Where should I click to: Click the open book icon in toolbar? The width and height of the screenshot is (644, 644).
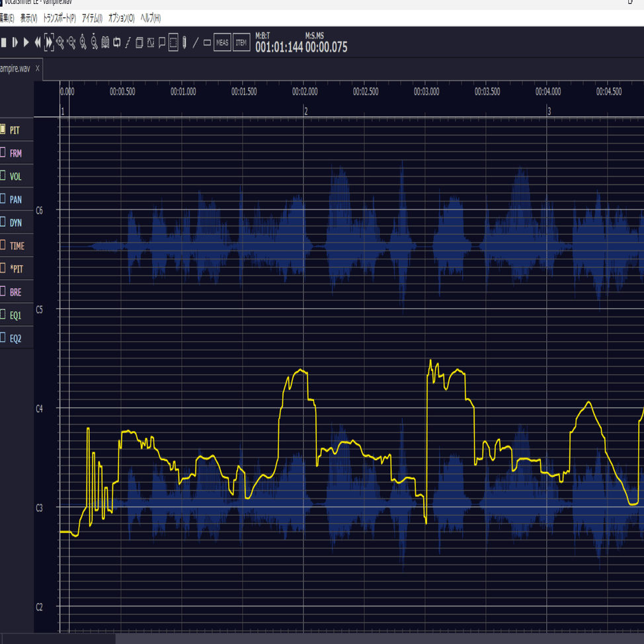[x=105, y=42]
